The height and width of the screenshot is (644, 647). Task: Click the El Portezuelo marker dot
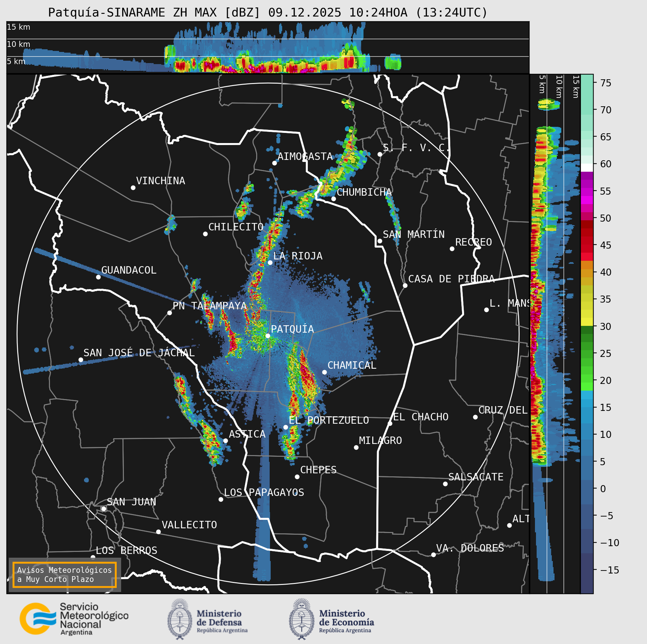pos(286,427)
